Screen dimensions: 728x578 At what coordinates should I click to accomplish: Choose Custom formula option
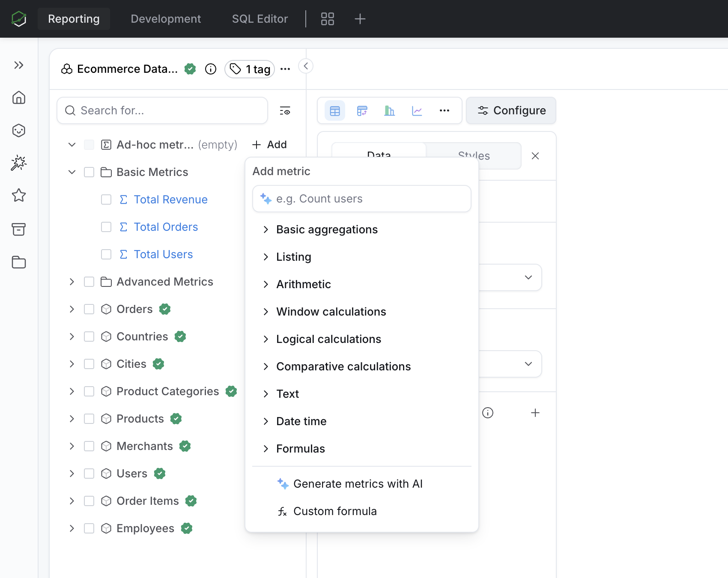pos(362,511)
